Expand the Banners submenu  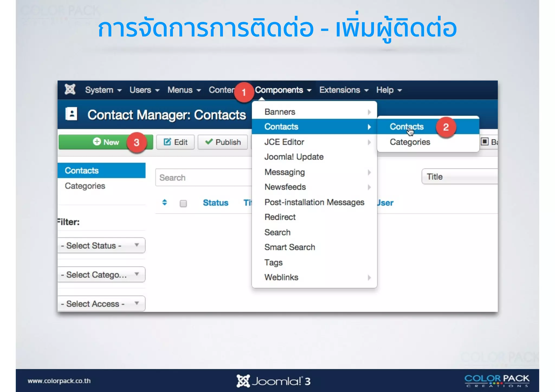pos(314,112)
